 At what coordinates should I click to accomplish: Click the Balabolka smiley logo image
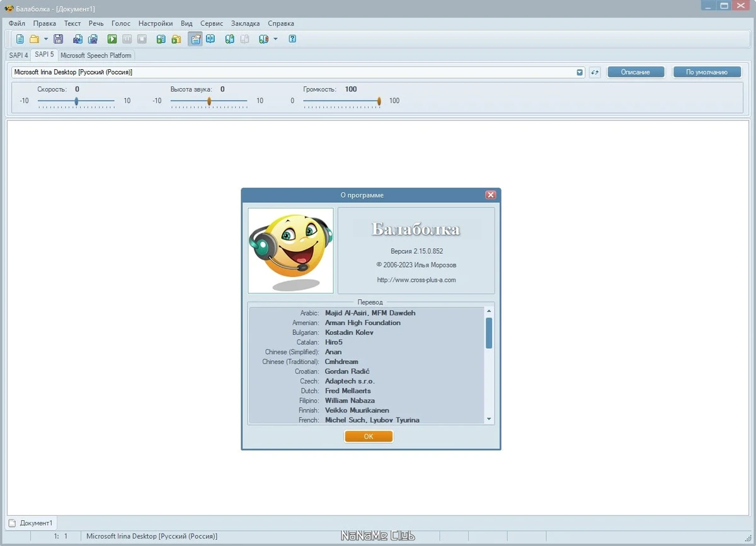[290, 251]
